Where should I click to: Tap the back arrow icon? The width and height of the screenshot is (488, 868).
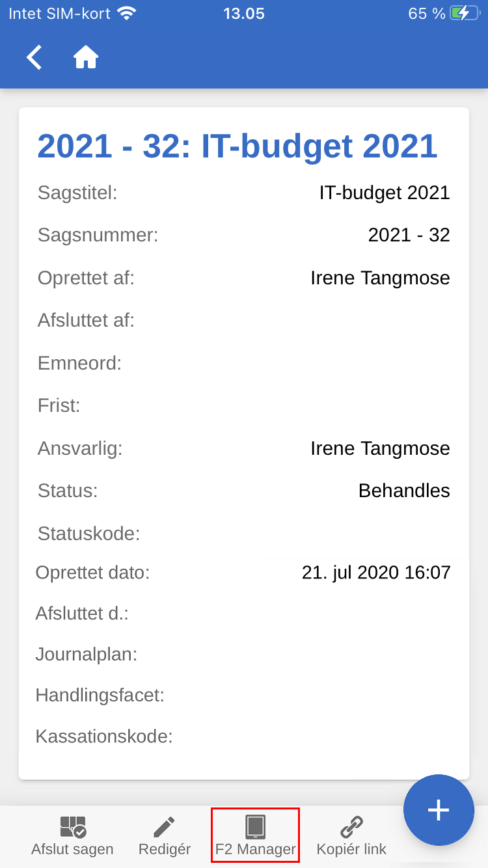pyautogui.click(x=34, y=57)
